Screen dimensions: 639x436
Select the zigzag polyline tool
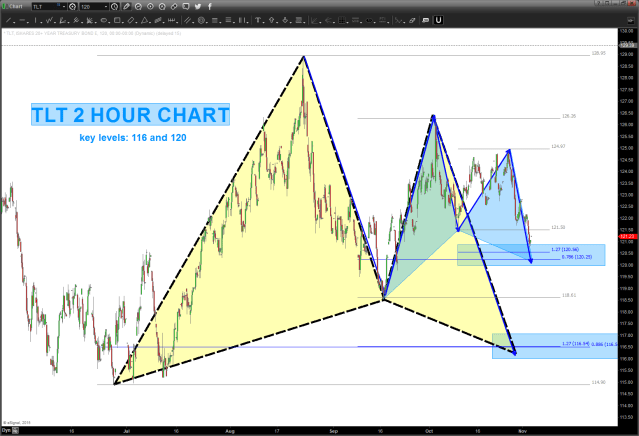click(49, 20)
